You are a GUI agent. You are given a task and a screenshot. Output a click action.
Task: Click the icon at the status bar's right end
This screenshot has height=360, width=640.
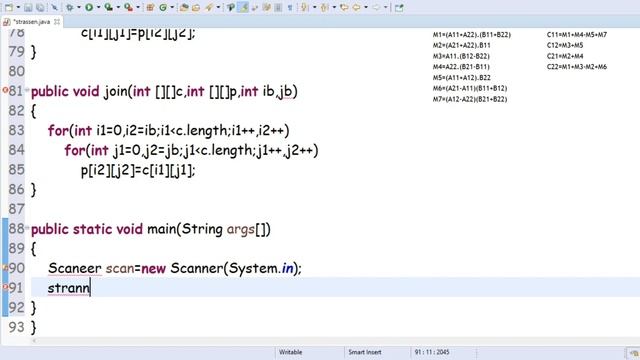[634, 353]
